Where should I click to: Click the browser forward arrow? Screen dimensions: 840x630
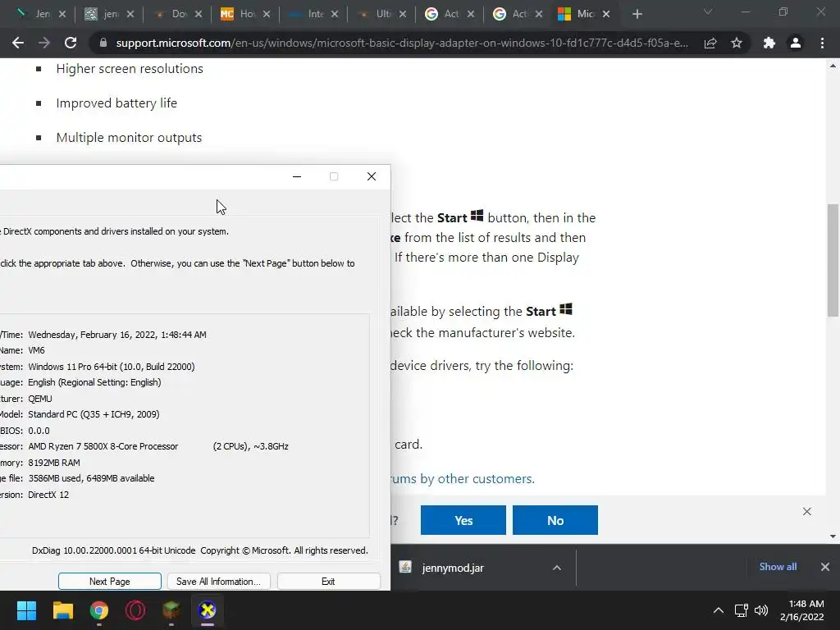tap(44, 43)
